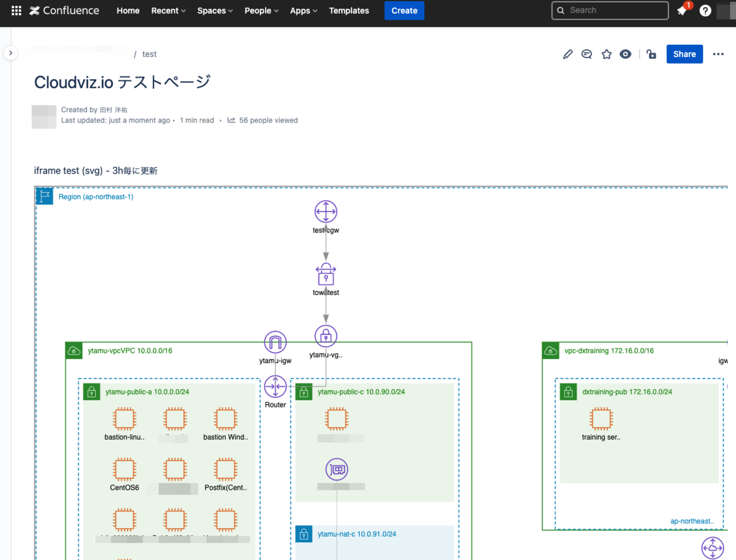
Task: Click the user avatar in header
Action: [x=726, y=10]
